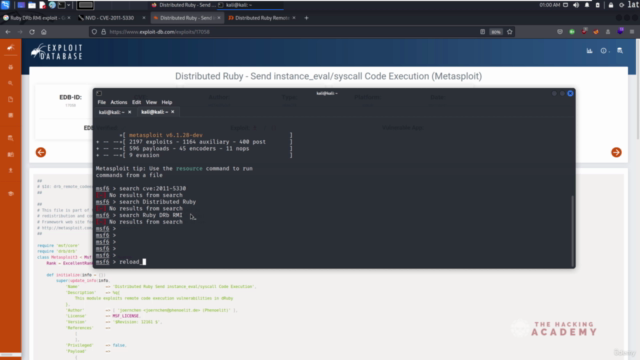The width and height of the screenshot is (640, 360).
Task: Click the EDB-ID label on the page
Action: [x=70, y=97]
